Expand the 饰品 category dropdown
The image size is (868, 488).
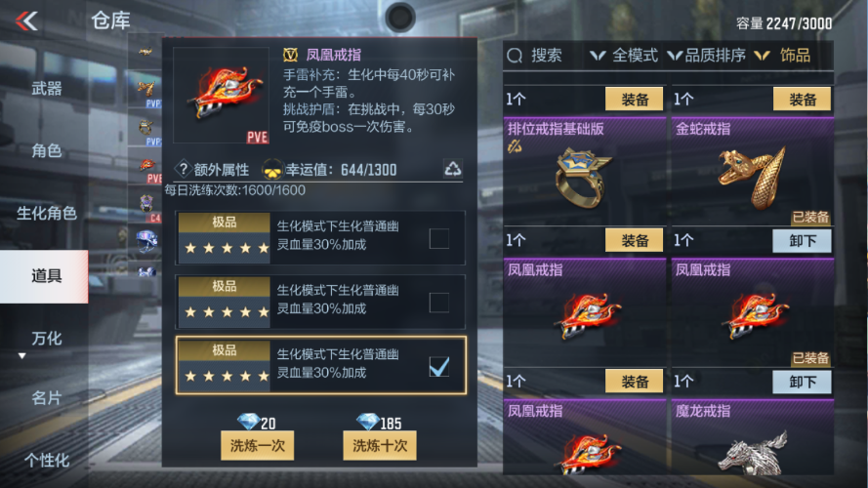783,56
